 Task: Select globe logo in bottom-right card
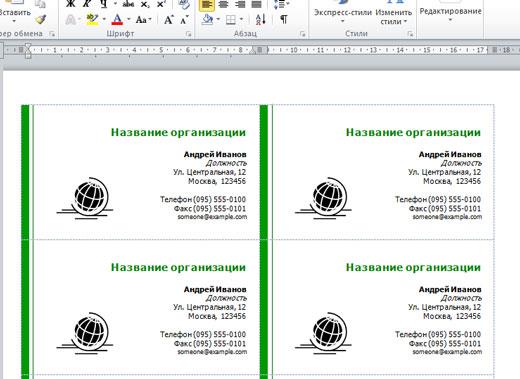point(323,333)
